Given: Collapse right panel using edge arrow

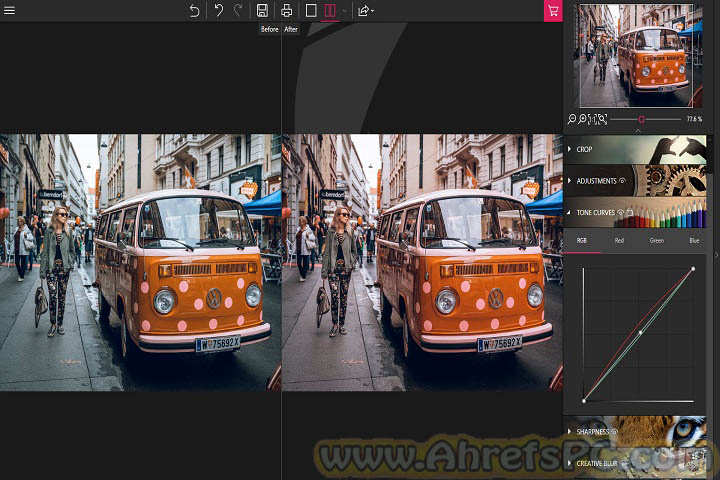Looking at the screenshot, I should coord(716,255).
